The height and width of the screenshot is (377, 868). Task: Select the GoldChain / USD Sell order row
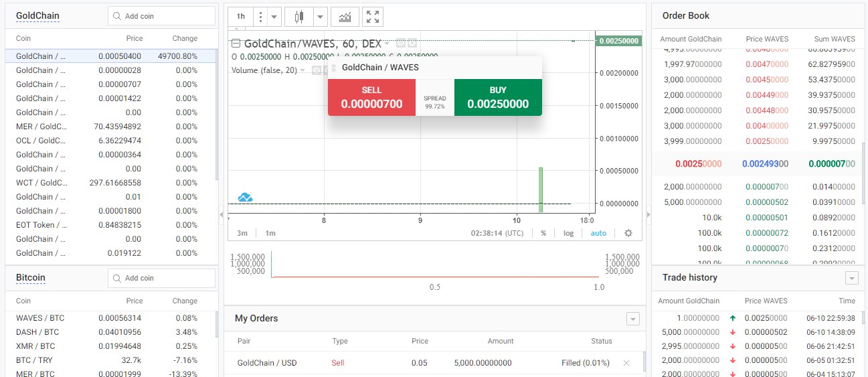434,363
